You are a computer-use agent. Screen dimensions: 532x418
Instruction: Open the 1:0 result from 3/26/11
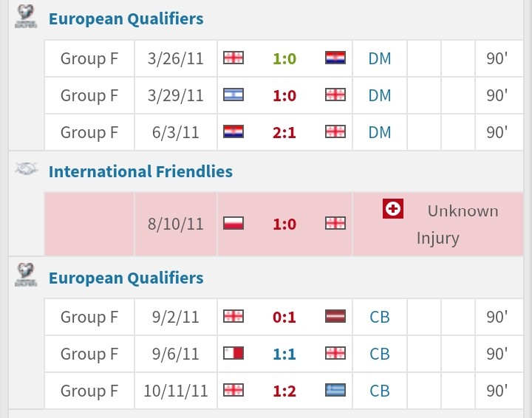click(284, 59)
